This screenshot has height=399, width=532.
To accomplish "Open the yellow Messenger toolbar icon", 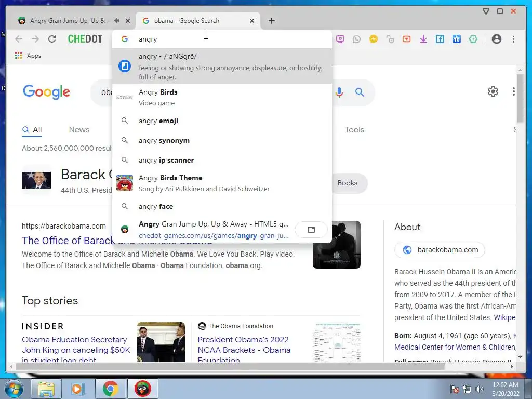I will click(x=373, y=39).
